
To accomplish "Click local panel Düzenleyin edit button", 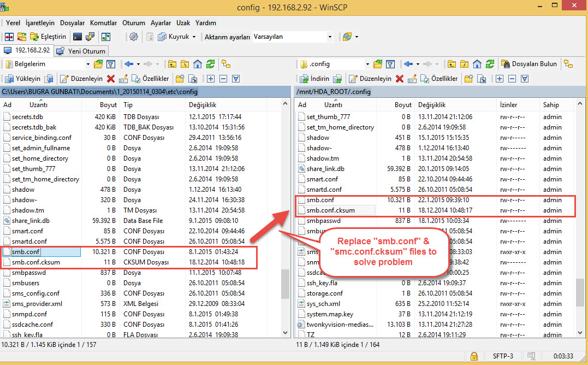I will (x=82, y=79).
